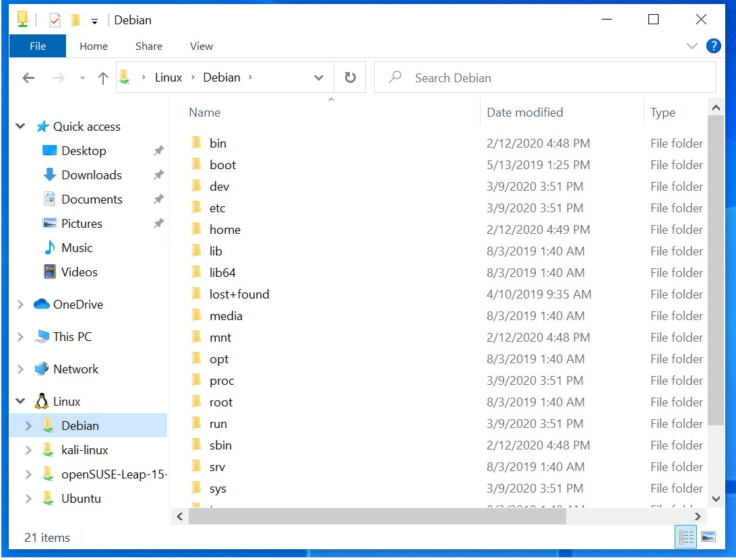This screenshot has height=560, width=736.
Task: Click the Search Debian input field
Action: 545,77
